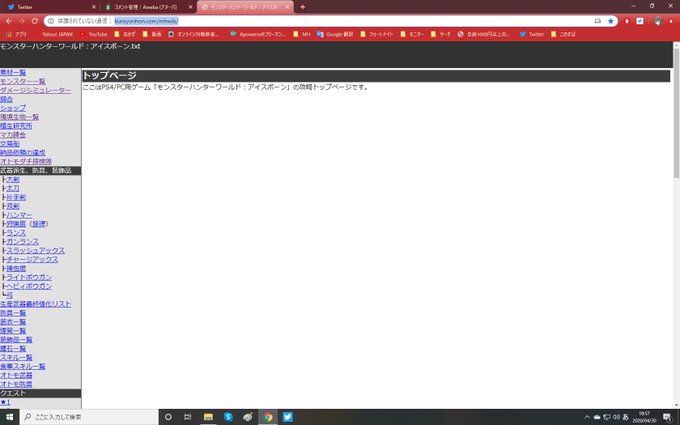Click the page vertical scrollbar thumb

click(x=676, y=113)
